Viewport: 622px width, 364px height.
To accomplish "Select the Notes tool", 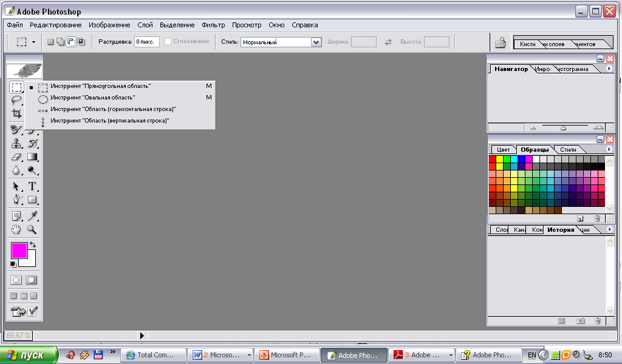I will 16,216.
